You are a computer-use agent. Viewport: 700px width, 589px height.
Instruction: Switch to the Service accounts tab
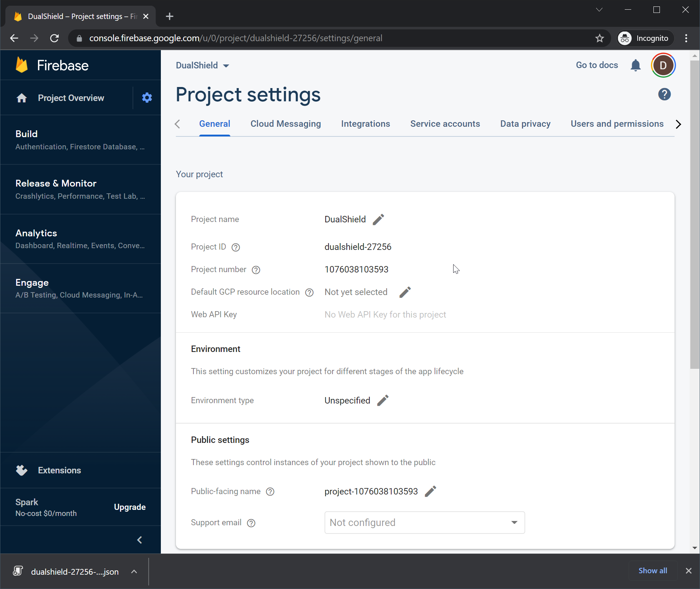(445, 124)
